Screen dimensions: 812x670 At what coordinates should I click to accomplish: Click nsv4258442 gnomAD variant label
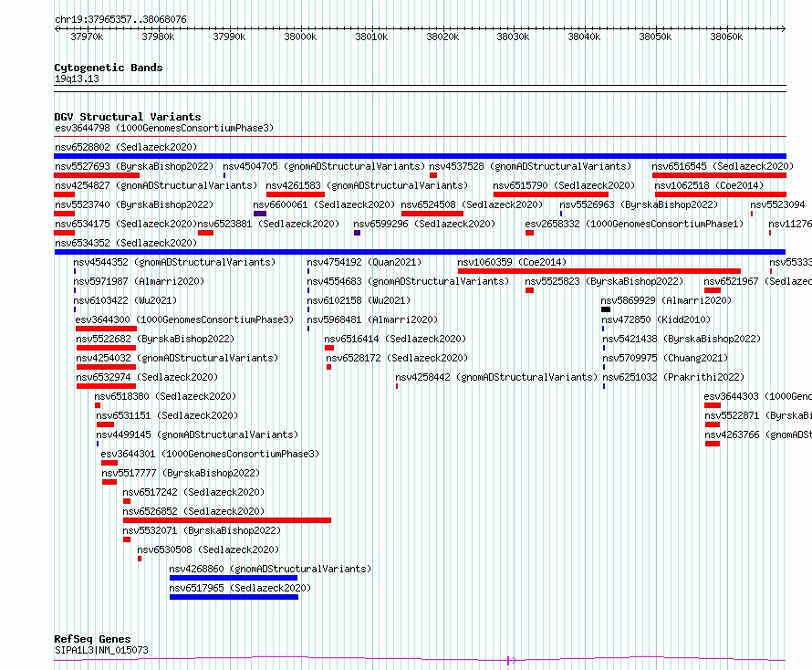point(496,377)
